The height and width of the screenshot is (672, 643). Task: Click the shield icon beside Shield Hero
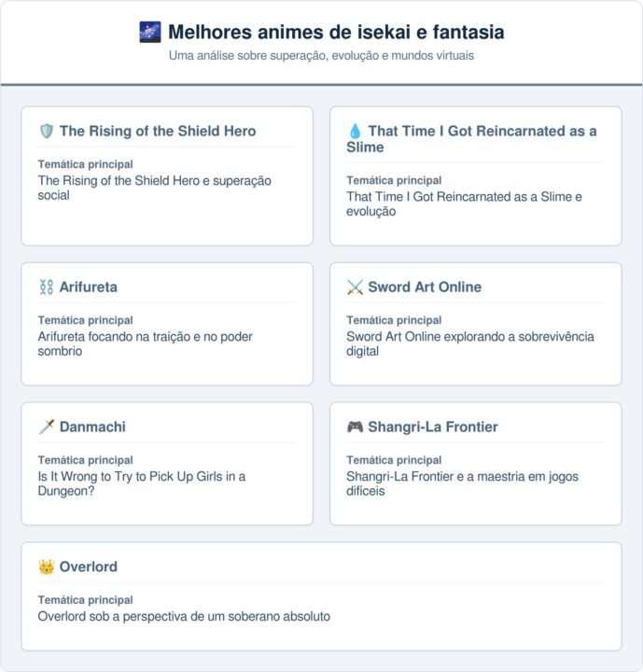click(47, 132)
